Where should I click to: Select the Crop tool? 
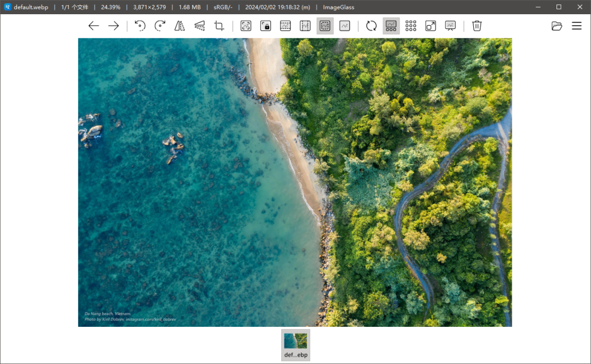coord(219,26)
